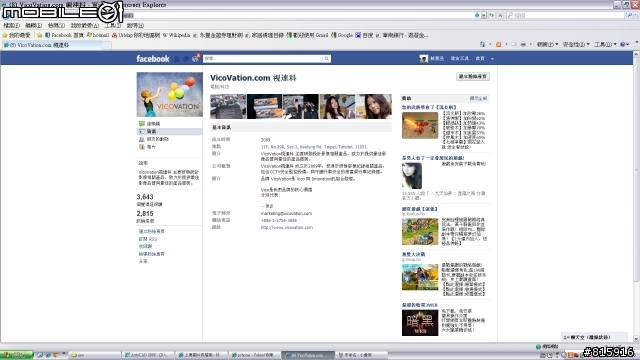
Task: Open the Gmail bookmark in favorites bar
Action: click(307, 35)
